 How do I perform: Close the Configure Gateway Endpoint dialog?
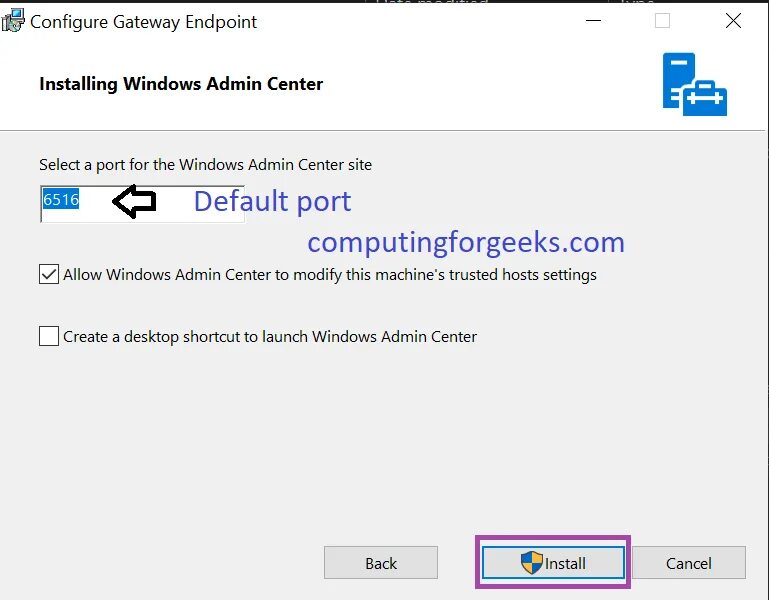733,21
